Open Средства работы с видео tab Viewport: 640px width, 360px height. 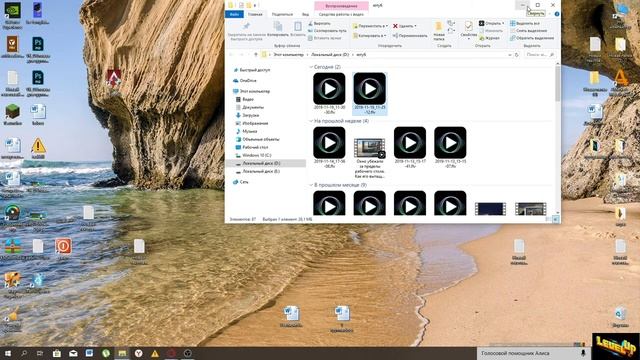(x=341, y=14)
